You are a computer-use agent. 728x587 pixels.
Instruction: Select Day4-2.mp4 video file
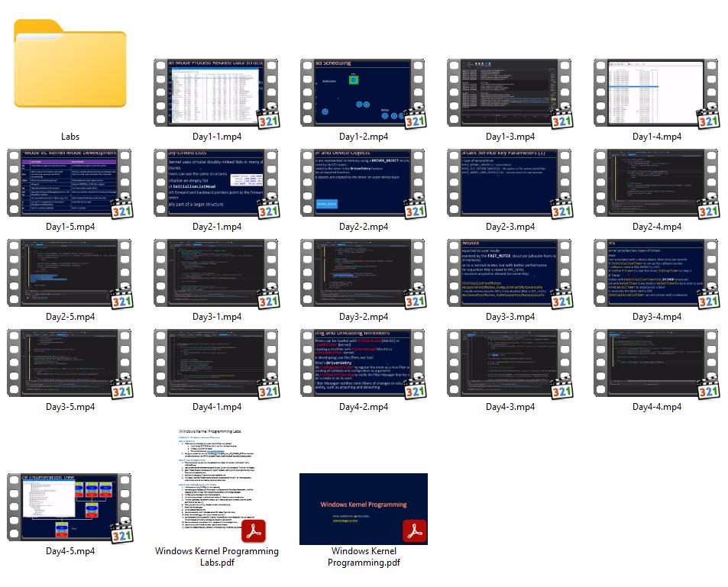tap(363, 363)
